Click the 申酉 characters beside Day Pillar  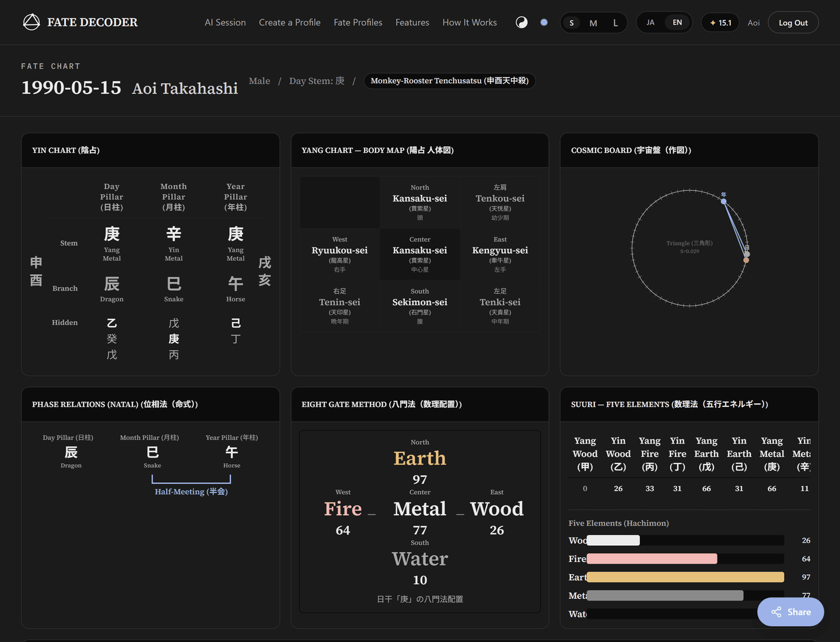pos(36,271)
